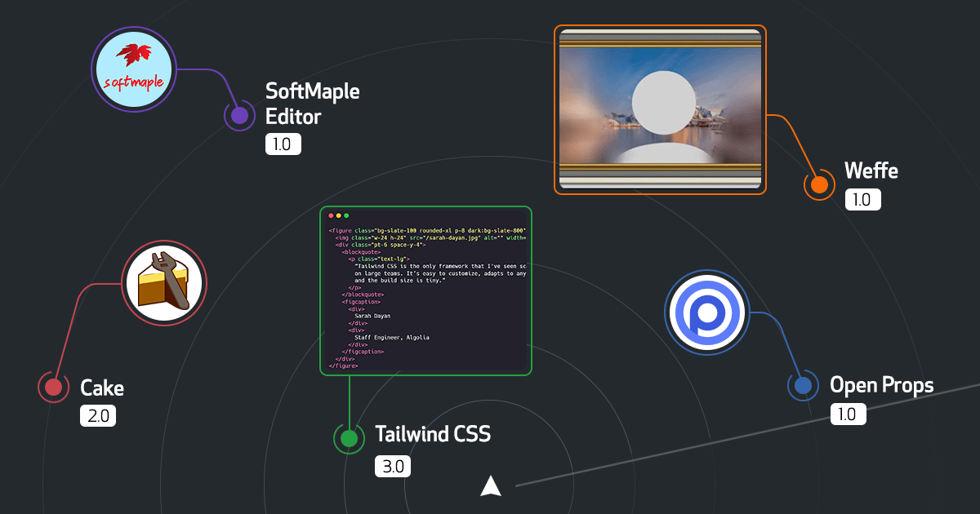The image size is (980, 514).
Task: Select the Tailwind CSS label
Action: [434, 434]
